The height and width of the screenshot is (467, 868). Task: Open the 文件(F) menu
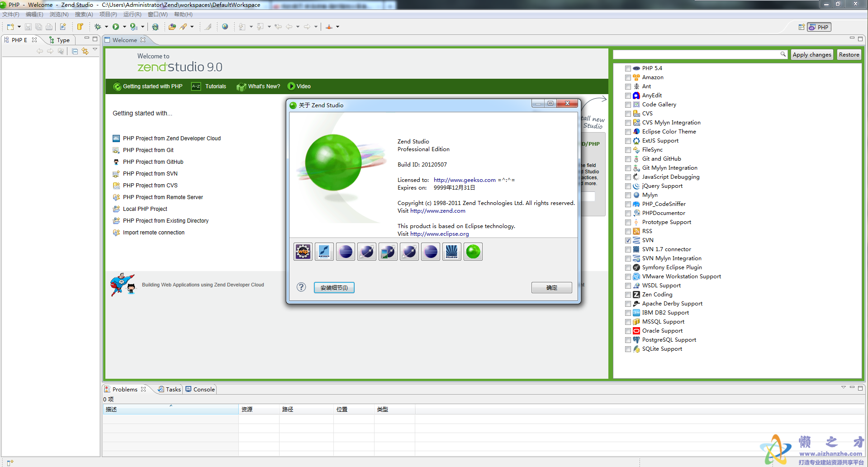point(11,14)
